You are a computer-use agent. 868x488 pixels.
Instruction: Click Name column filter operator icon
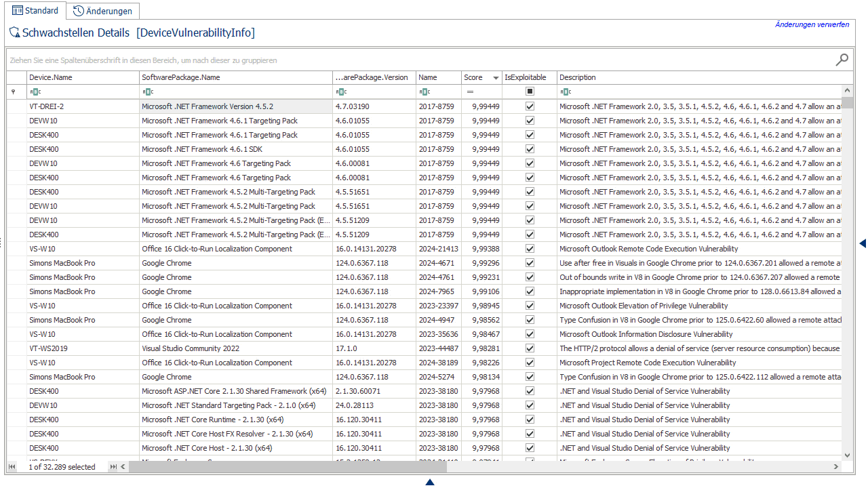(x=424, y=91)
